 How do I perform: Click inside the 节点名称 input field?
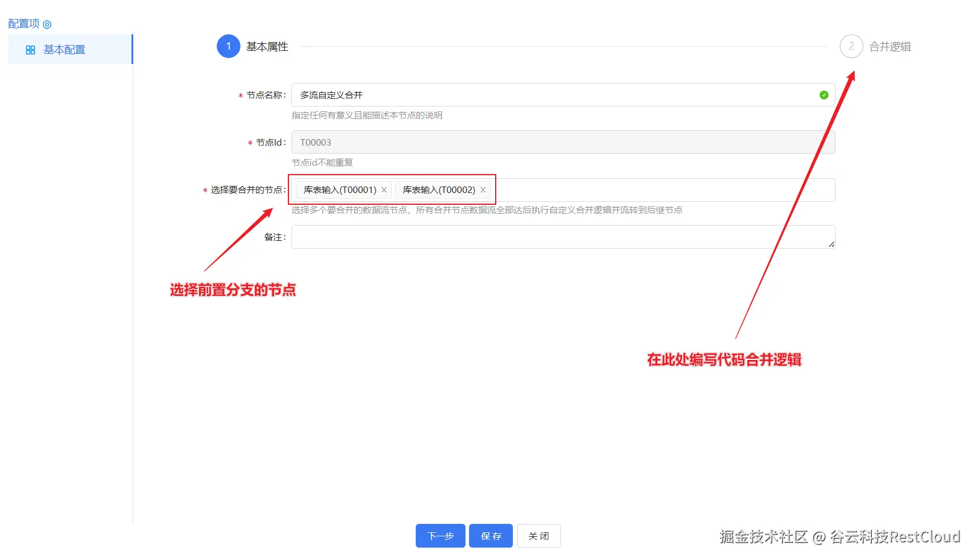coord(533,95)
